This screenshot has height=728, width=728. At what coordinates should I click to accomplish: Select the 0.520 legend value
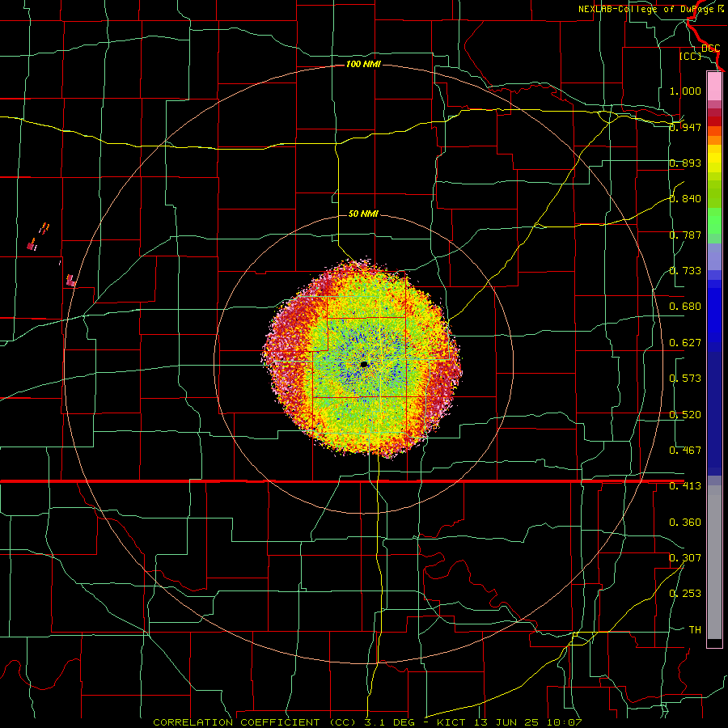click(x=685, y=414)
